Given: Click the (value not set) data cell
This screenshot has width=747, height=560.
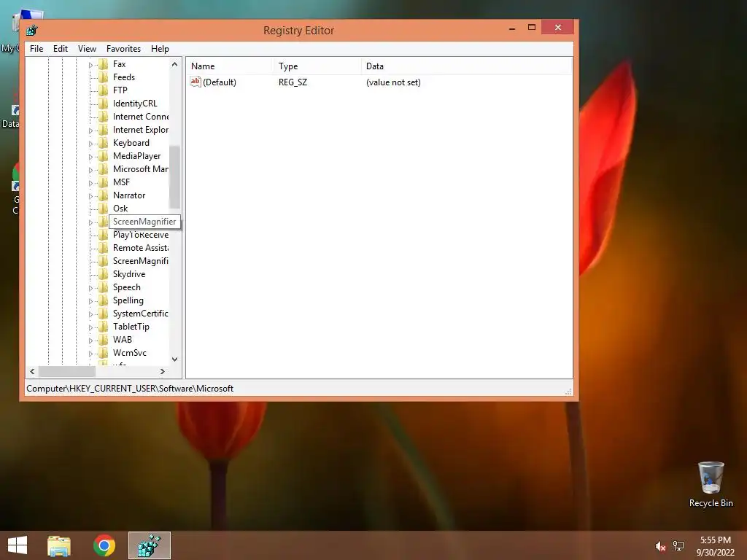Looking at the screenshot, I should coord(393,82).
